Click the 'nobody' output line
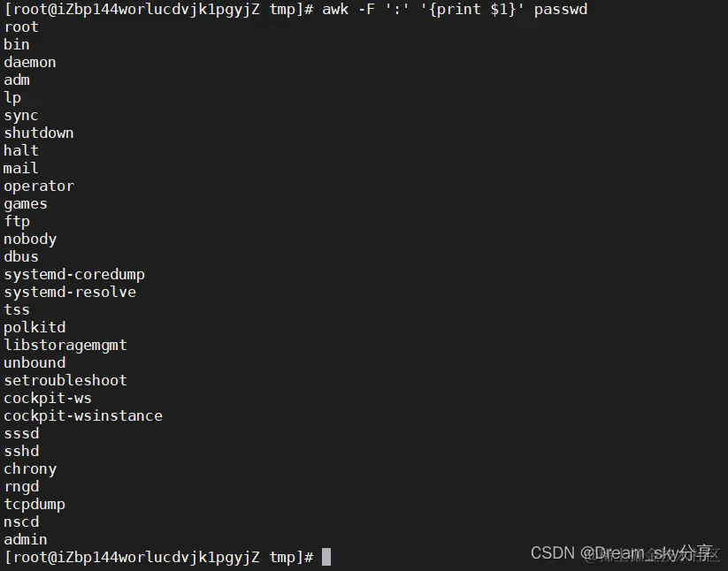This screenshot has width=728, height=571. [x=30, y=240]
